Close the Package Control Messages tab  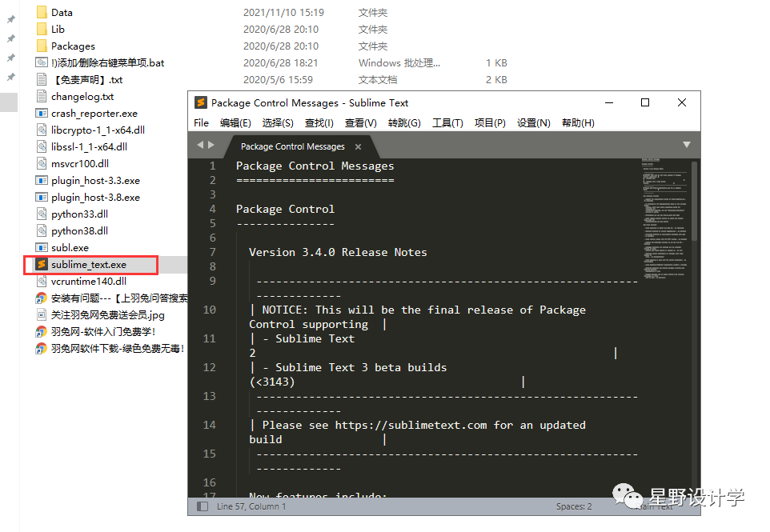click(x=358, y=146)
